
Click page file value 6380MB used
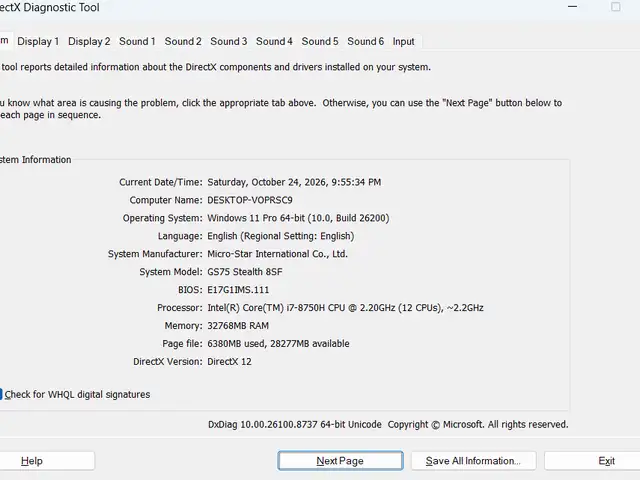[x=278, y=344]
